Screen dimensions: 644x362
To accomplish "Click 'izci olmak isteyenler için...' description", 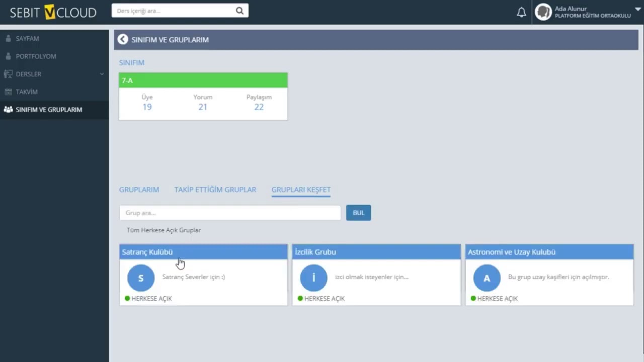I will [x=372, y=277].
